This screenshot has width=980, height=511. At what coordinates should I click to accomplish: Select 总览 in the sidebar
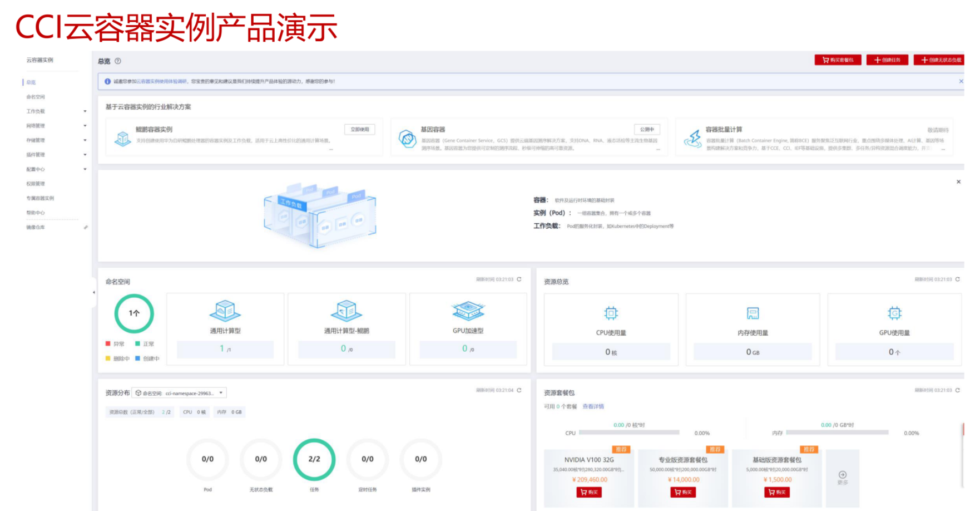(31, 82)
